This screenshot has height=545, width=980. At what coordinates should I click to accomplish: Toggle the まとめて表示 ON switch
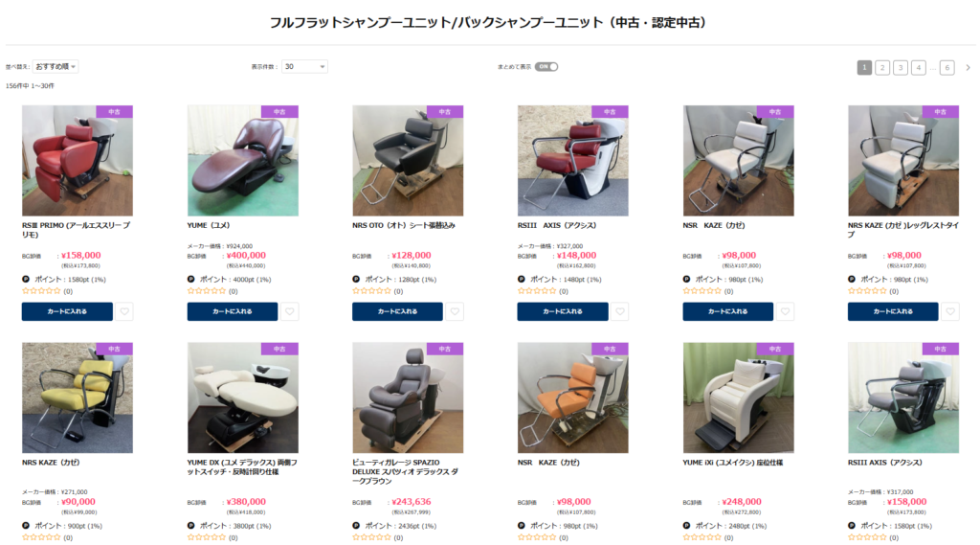click(546, 66)
